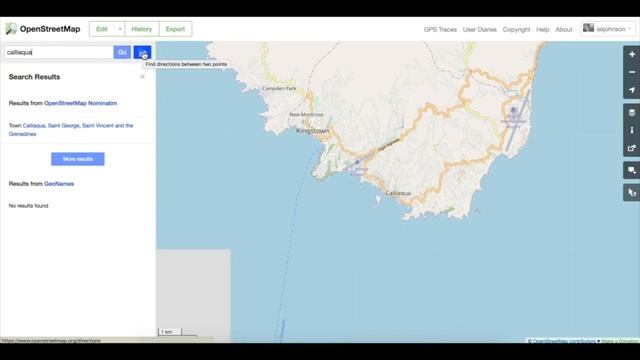Image resolution: width=640 pixels, height=360 pixels.
Task: Show my location on the map
Action: coord(632,90)
